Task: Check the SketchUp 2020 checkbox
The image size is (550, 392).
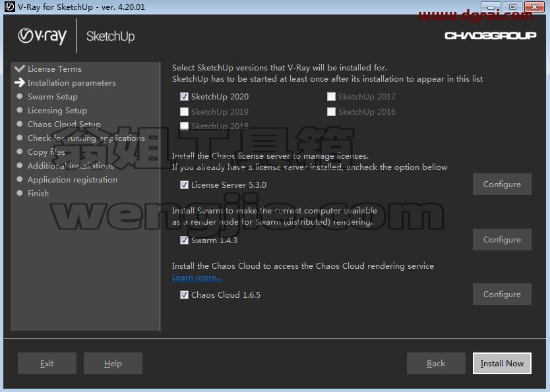Action: [x=184, y=97]
